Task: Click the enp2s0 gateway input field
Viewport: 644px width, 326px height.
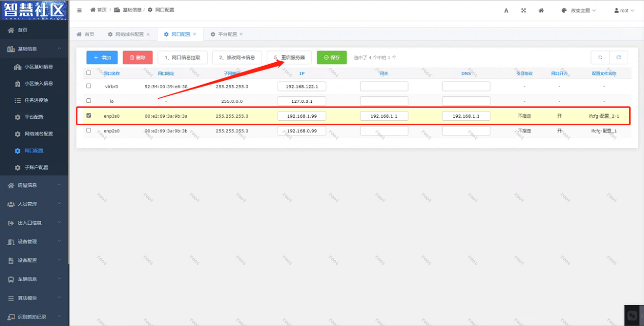Action: 384,131
